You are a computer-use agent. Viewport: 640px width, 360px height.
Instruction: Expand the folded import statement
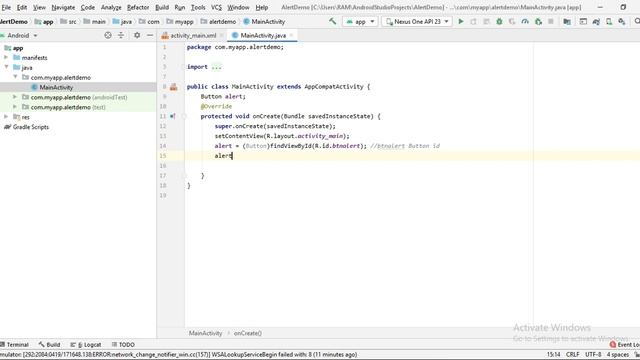(216, 67)
